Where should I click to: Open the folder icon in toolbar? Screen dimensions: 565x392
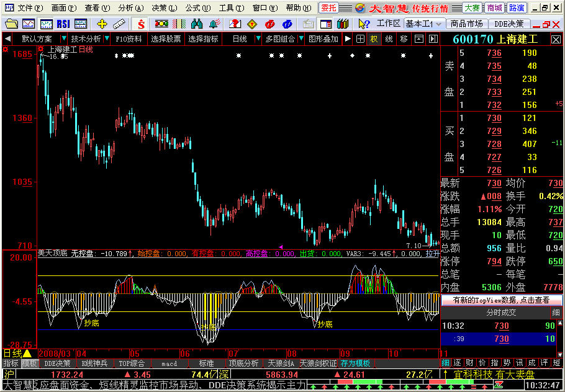[x=12, y=24]
